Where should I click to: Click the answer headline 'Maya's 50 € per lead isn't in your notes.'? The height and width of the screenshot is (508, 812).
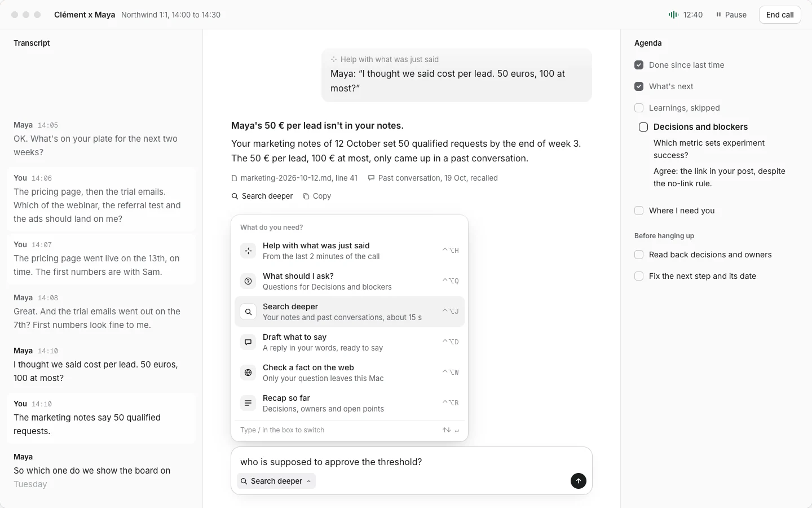pyautogui.click(x=317, y=125)
